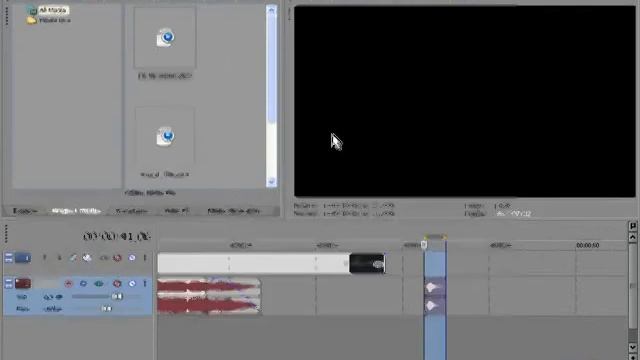Switch to the Project Media tab
Image resolution: width=640 pixels, height=360 pixels.
point(76,211)
